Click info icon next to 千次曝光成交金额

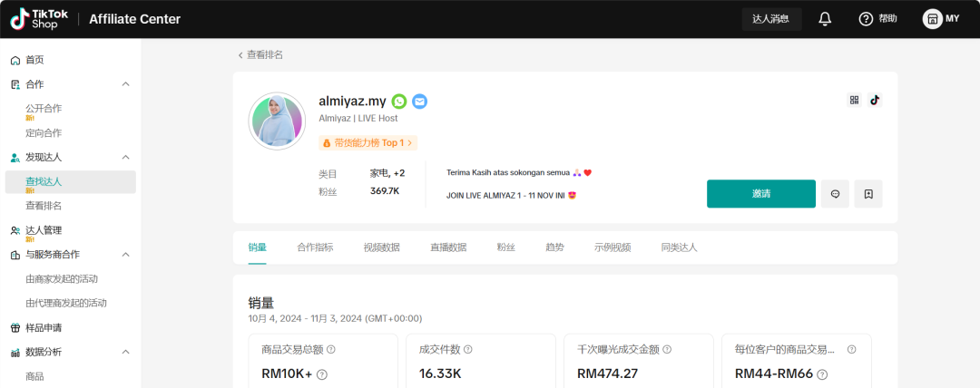669,349
